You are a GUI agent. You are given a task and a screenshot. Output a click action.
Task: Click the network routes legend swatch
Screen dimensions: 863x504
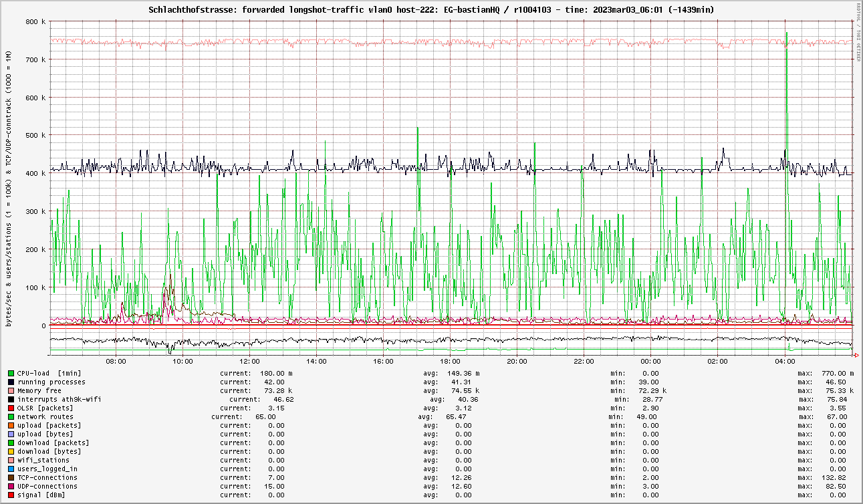(11, 416)
